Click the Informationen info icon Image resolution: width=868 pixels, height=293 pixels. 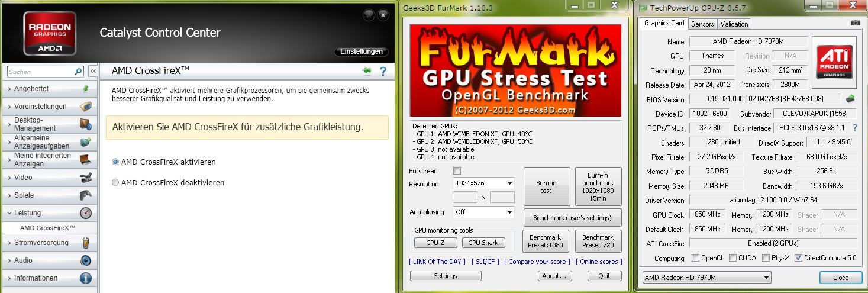[x=86, y=278]
